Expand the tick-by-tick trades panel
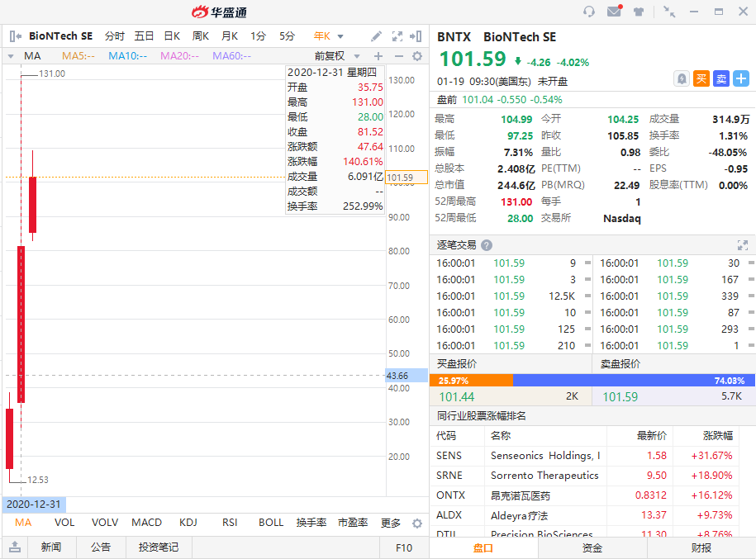 tap(742, 245)
